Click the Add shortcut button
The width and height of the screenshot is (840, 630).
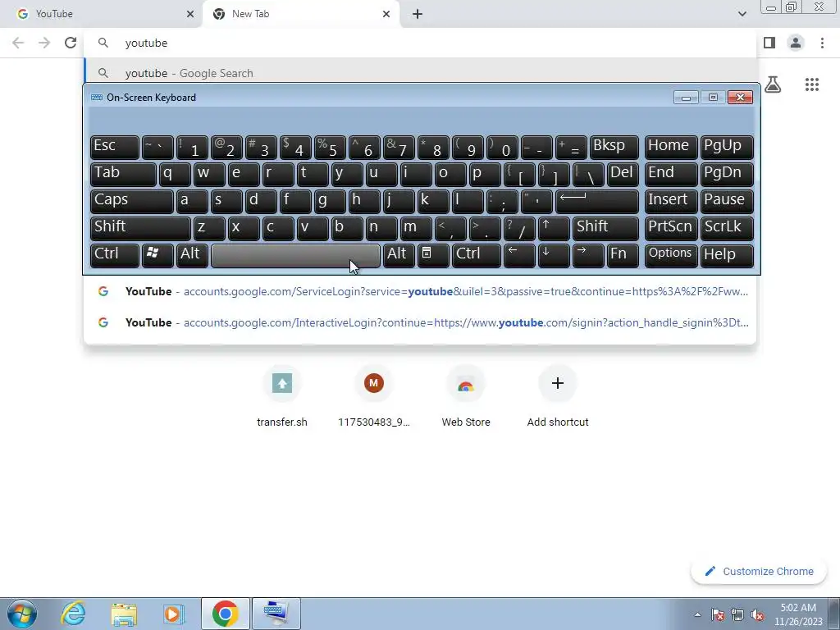pyautogui.click(x=558, y=396)
